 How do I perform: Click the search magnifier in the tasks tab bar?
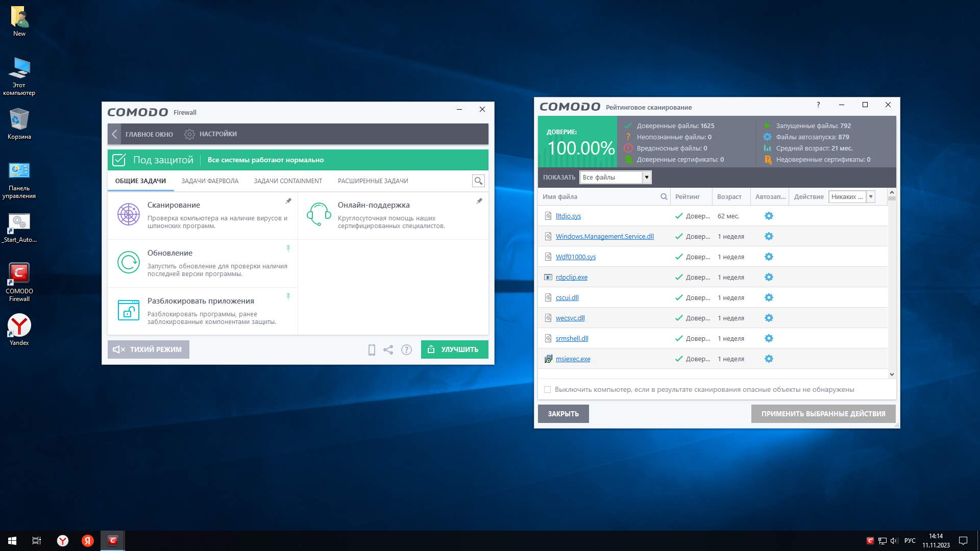(478, 181)
